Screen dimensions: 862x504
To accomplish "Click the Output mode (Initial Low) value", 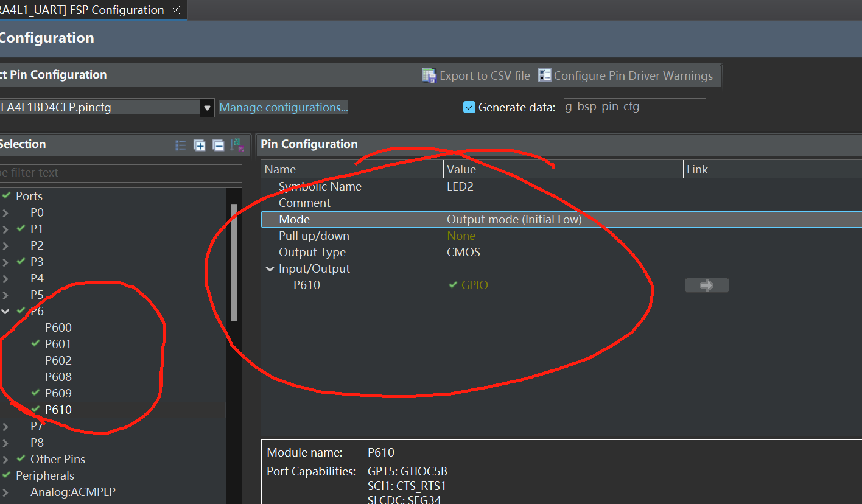I will pyautogui.click(x=514, y=220).
